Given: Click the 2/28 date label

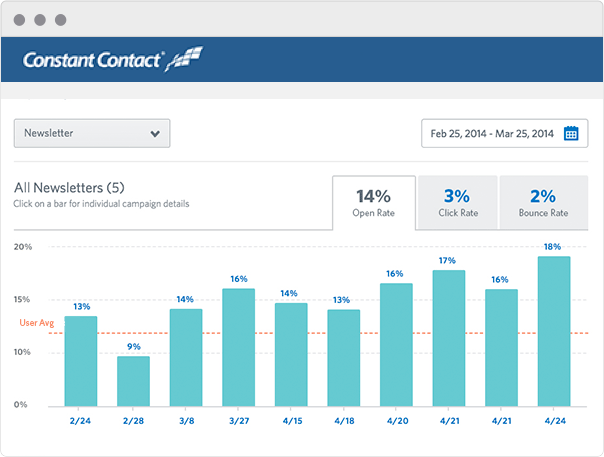Looking at the screenshot, I should coord(133,421).
